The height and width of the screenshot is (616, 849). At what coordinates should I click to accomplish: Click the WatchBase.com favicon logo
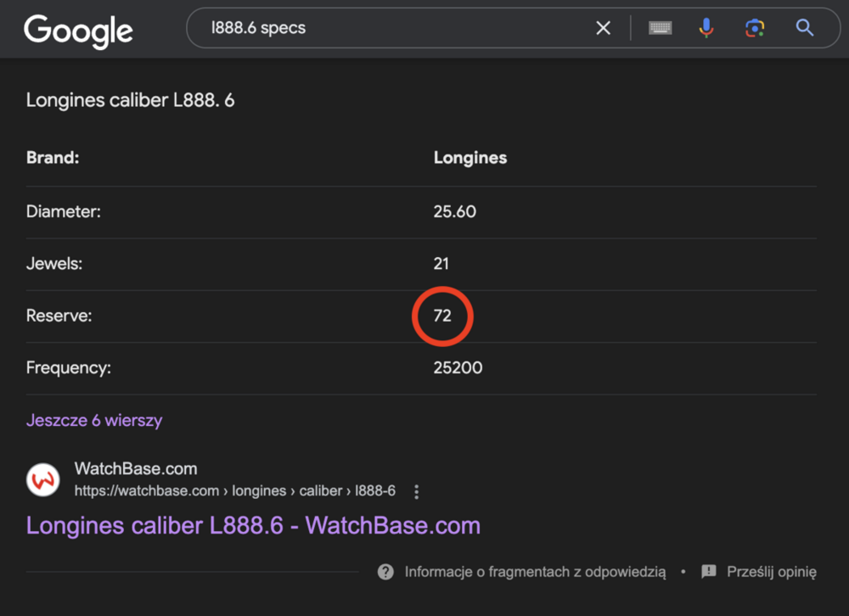pos(42,479)
